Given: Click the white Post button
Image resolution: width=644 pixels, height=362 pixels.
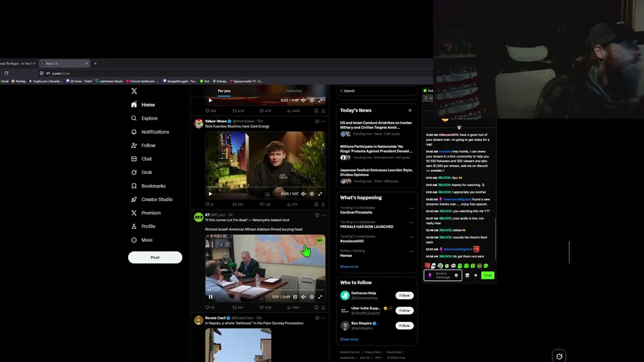Looking at the screenshot, I should (155, 257).
